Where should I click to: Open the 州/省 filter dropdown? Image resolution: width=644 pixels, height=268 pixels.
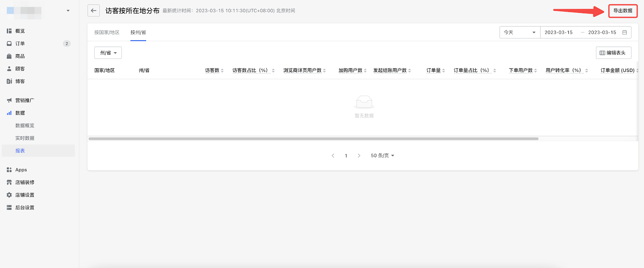point(108,53)
